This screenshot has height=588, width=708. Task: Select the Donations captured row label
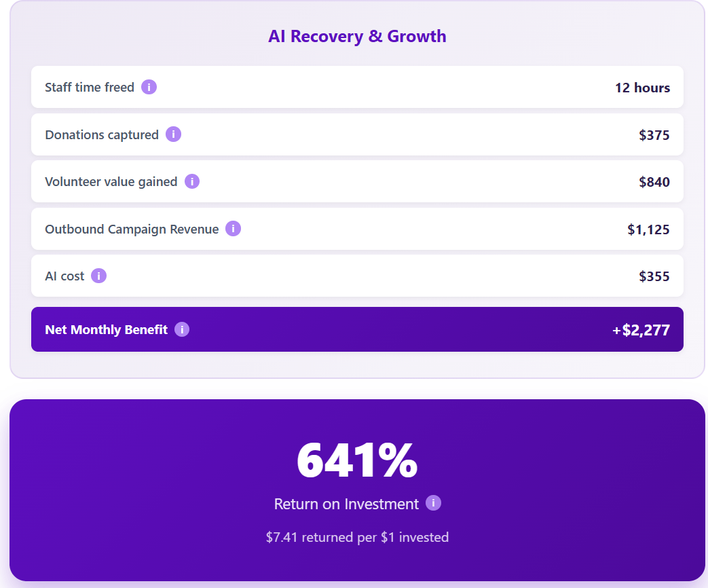point(102,134)
